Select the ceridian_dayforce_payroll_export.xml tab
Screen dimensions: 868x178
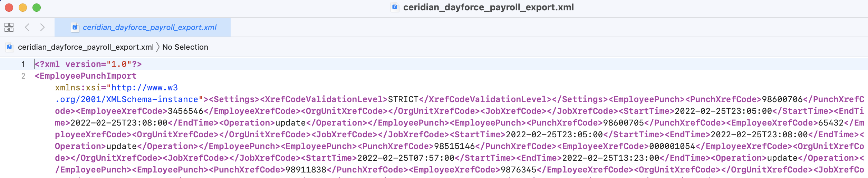coord(143,27)
